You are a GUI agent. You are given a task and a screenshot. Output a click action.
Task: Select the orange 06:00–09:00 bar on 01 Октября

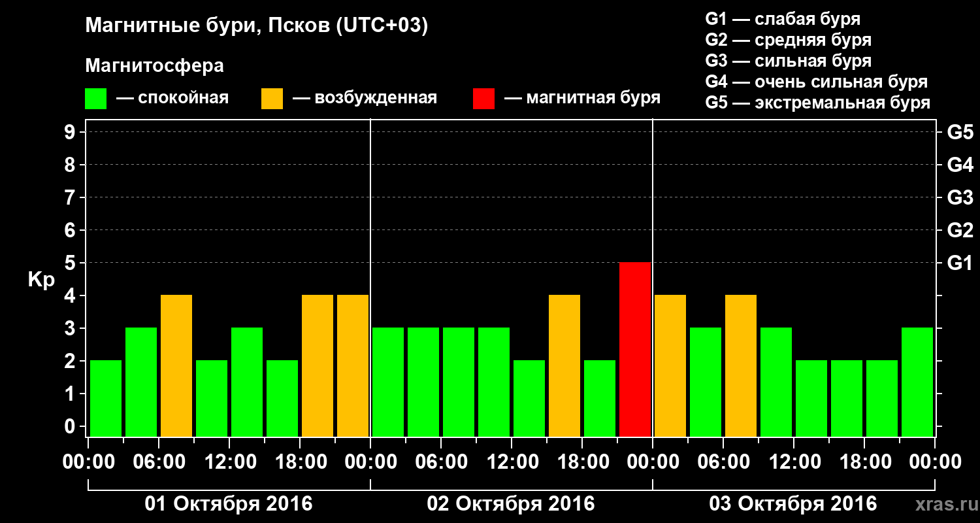coord(176,365)
